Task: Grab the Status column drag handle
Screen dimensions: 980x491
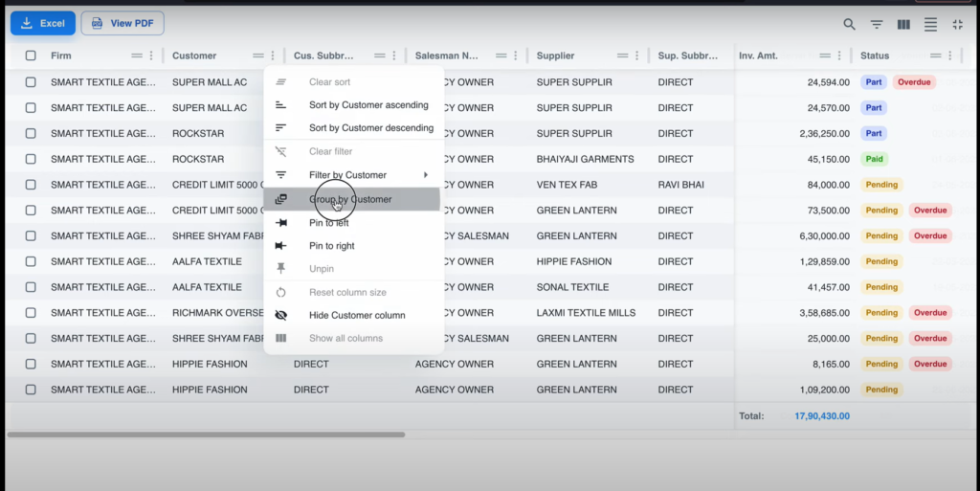Action: [935, 56]
